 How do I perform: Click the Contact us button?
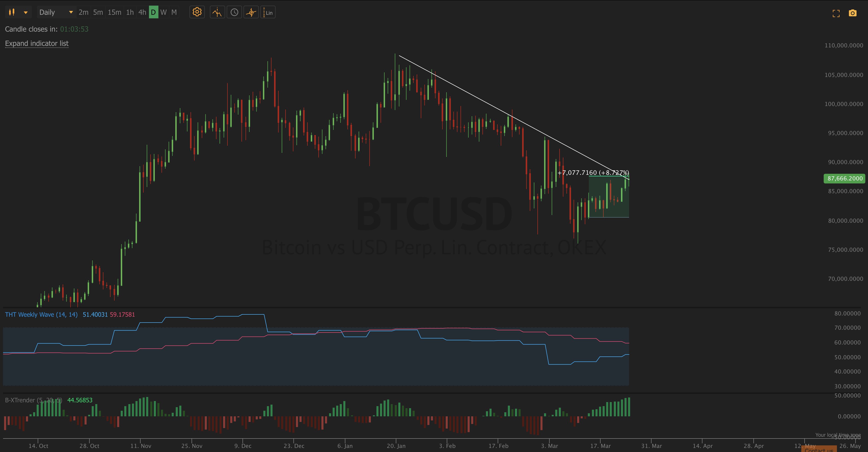pos(819,449)
